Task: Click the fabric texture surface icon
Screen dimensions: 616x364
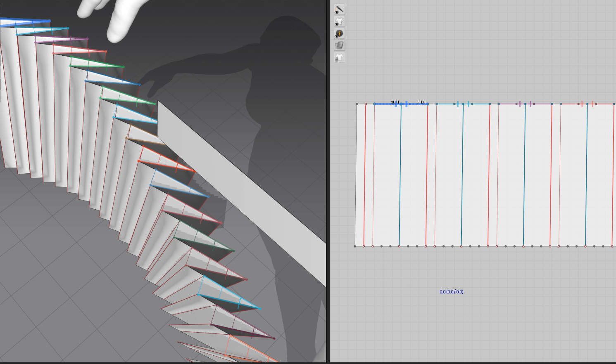Action: pyautogui.click(x=339, y=45)
